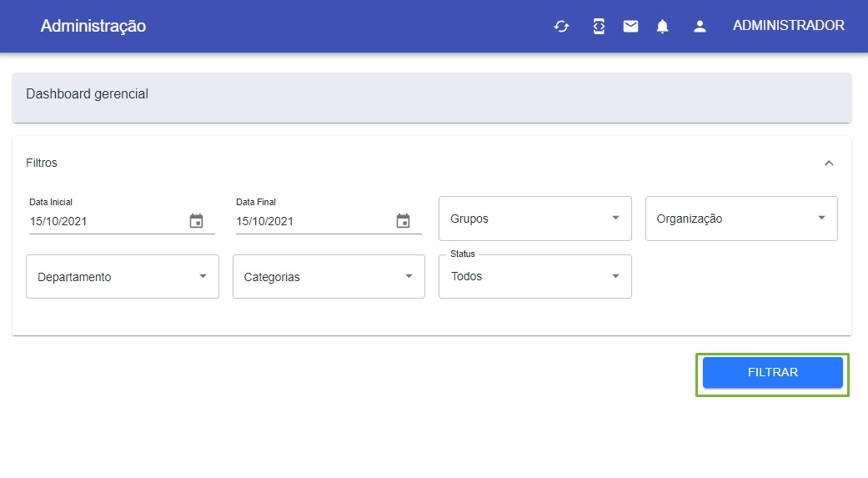Open the Categorias dropdown
868x478 pixels.
click(x=329, y=276)
